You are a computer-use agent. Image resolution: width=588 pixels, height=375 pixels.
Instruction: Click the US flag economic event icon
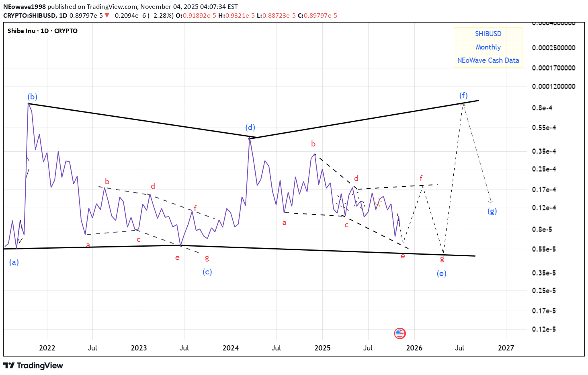[x=400, y=334]
